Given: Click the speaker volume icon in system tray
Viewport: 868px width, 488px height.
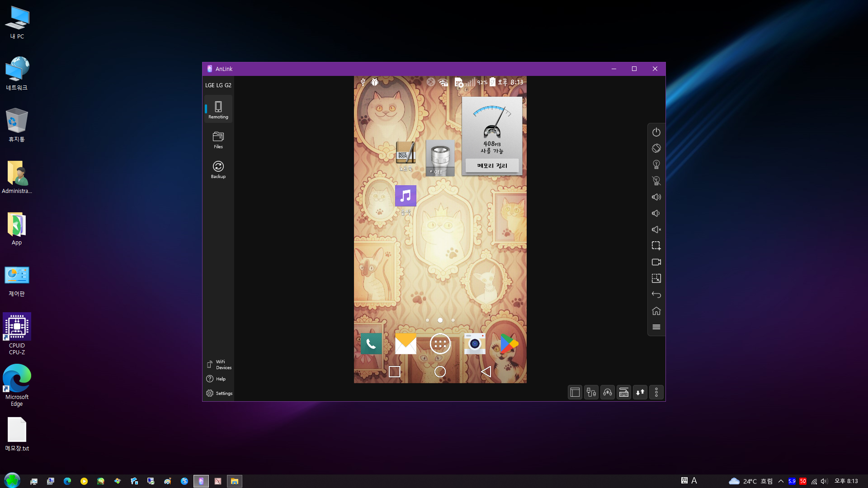Looking at the screenshot, I should click(824, 481).
